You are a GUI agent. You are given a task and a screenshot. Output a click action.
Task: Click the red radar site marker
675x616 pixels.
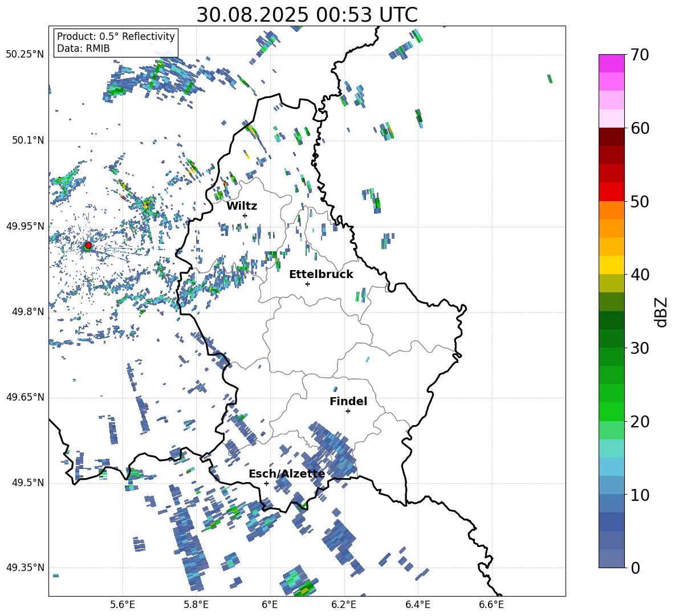(x=88, y=246)
